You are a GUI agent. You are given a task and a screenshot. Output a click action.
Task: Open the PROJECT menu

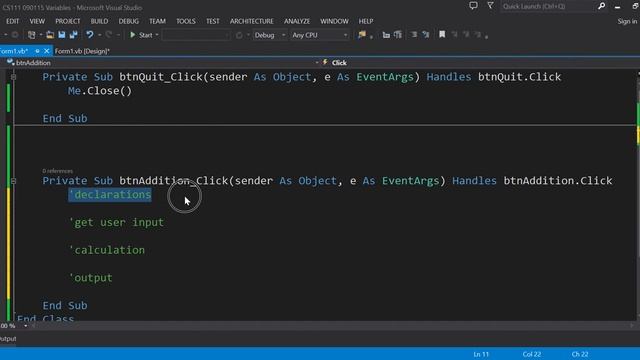tap(68, 21)
